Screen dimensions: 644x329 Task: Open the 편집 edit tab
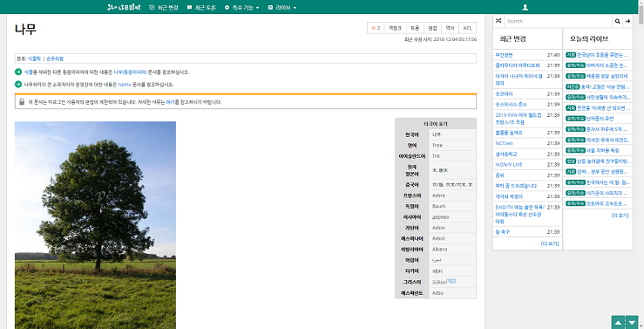click(x=432, y=28)
